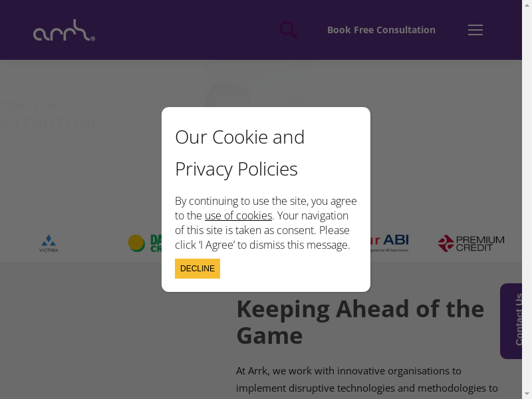This screenshot has width=532, height=399.
Task: Click the ABI client logo
Action: [392, 242]
